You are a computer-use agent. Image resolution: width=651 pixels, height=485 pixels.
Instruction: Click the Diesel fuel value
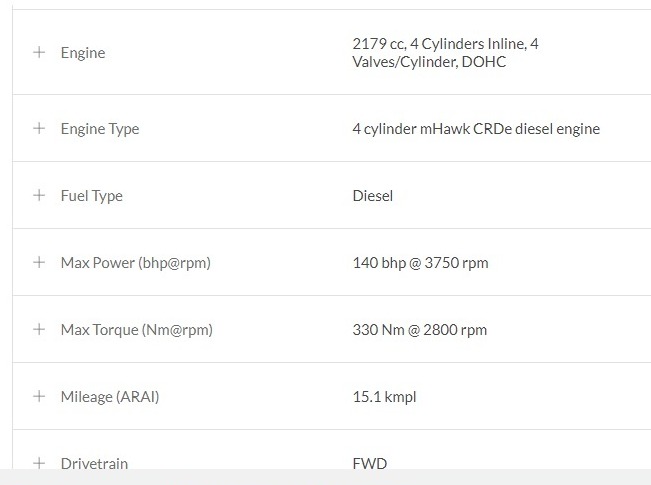click(x=373, y=196)
